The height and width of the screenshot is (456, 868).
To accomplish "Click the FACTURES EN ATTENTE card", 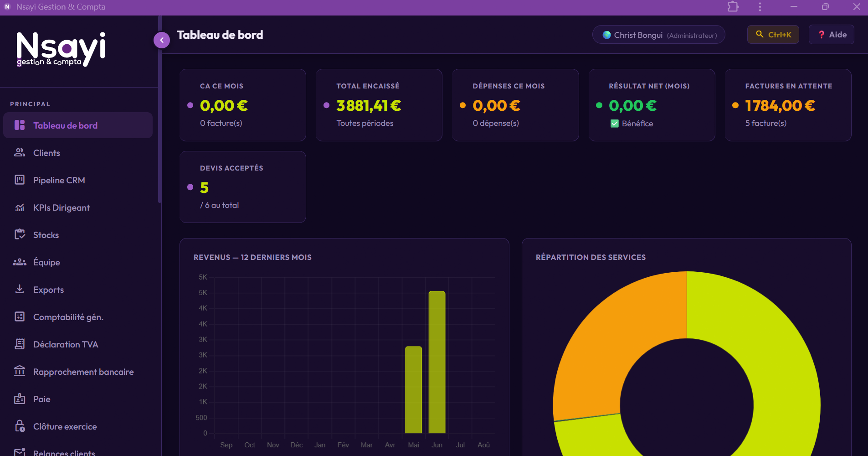I will pyautogui.click(x=788, y=105).
